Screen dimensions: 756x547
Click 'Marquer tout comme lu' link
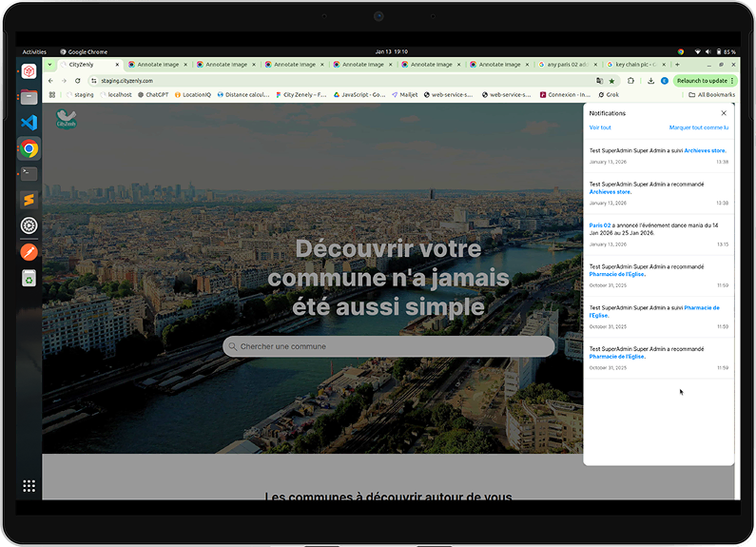[x=699, y=127]
